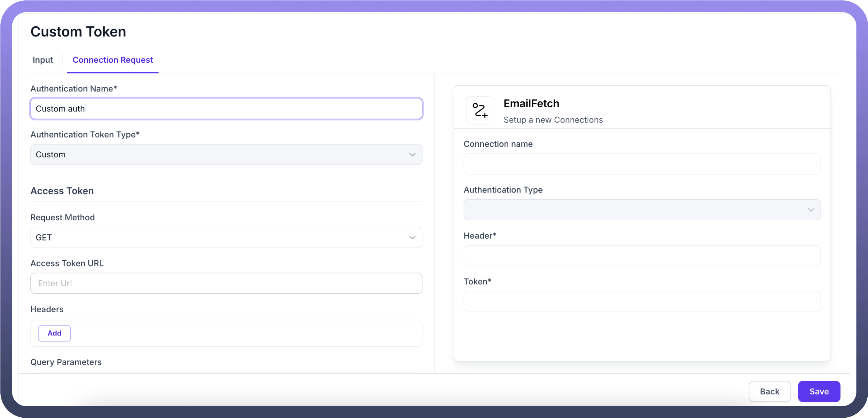Click the Token input in preview
The height and width of the screenshot is (418, 868).
pos(642,301)
